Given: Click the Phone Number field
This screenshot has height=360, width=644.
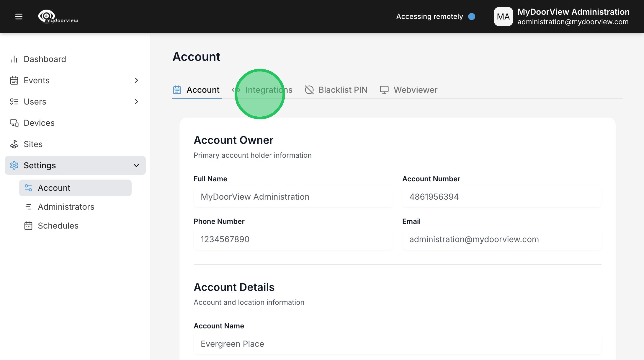Looking at the screenshot, I should [293, 240].
